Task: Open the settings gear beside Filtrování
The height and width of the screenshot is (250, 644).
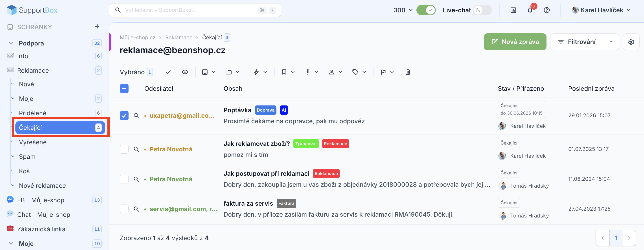Action: 631,42
